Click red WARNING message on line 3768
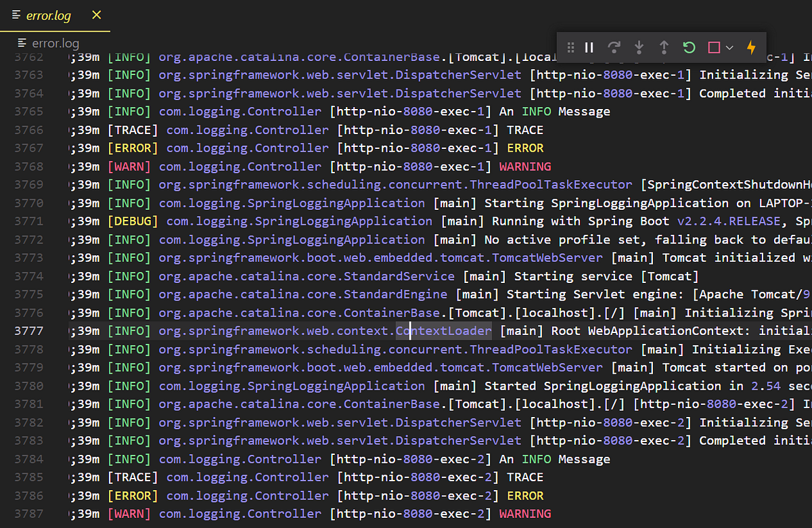Viewport: 812px width, 528px height. click(x=525, y=167)
